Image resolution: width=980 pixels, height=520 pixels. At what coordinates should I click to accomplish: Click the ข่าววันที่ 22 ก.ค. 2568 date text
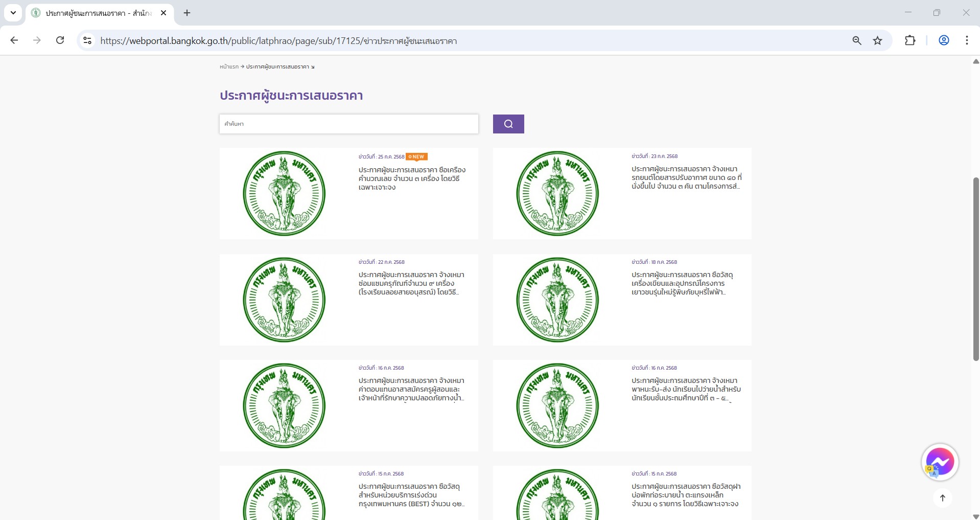381,262
